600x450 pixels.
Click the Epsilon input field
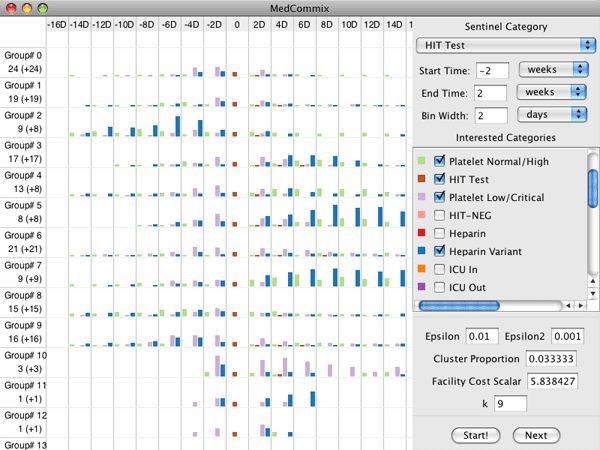point(482,336)
